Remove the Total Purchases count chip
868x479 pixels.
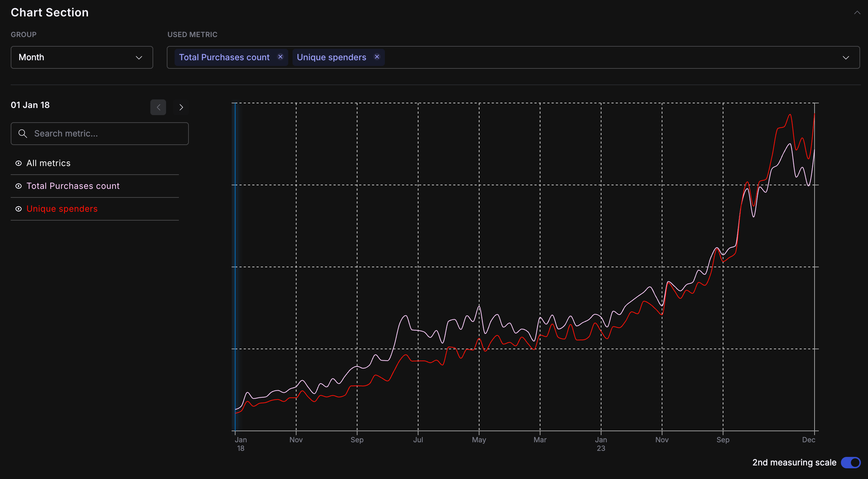280,57
